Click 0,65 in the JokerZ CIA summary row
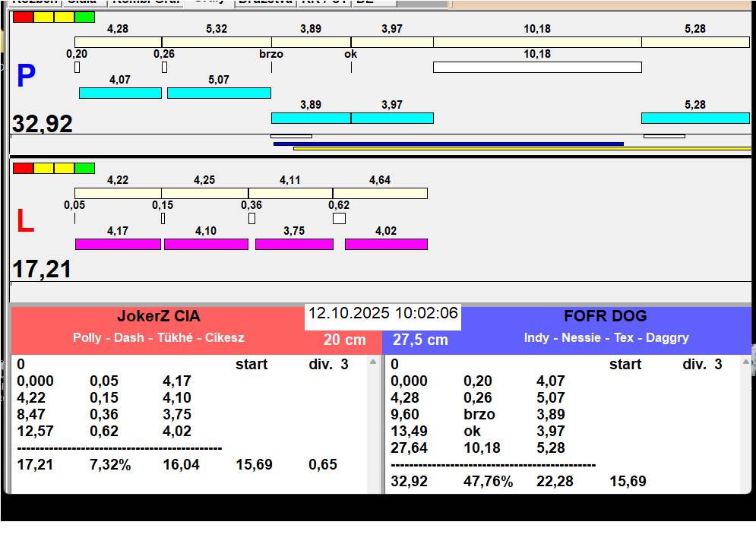 click(x=323, y=464)
